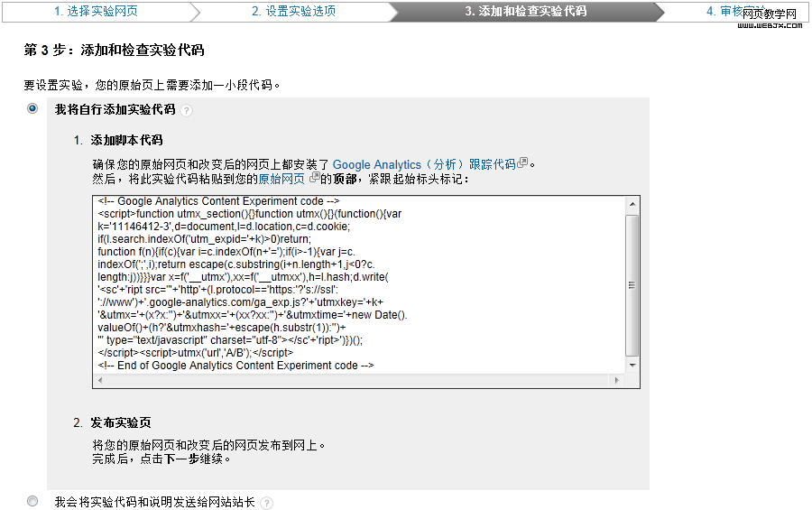Image resolution: width=812 pixels, height=510 pixels.
Task: Choose the 发送给网站站长 radio option
Action: [x=33, y=501]
